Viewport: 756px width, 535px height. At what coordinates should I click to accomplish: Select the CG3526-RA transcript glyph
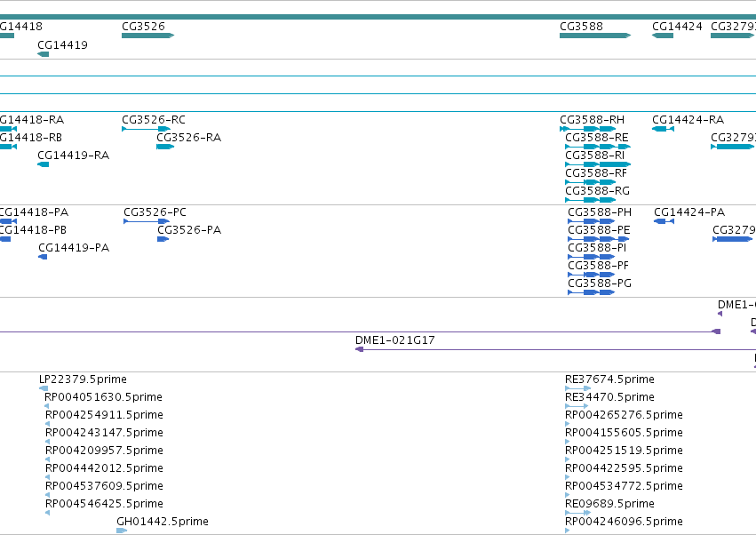pos(165,147)
